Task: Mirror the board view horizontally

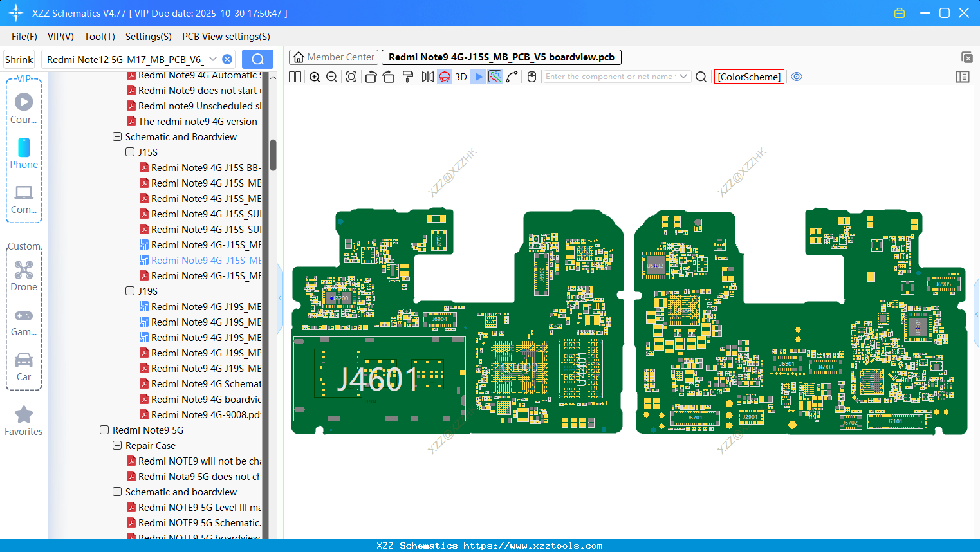Action: [x=428, y=77]
